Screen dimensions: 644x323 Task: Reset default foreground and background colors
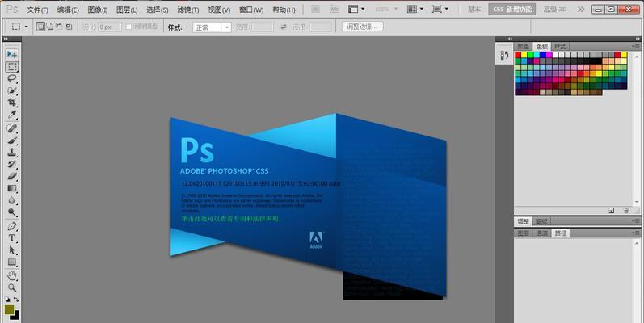(x=7, y=300)
